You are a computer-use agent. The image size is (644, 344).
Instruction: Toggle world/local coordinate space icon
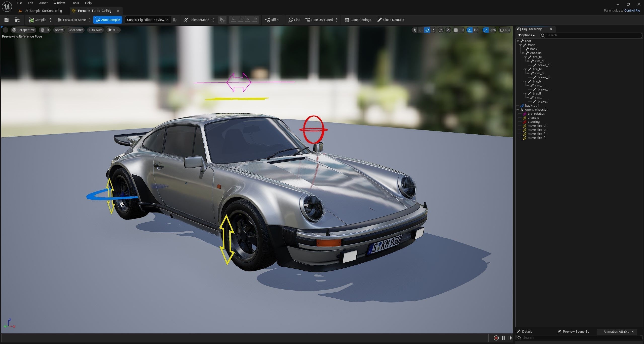click(x=441, y=30)
